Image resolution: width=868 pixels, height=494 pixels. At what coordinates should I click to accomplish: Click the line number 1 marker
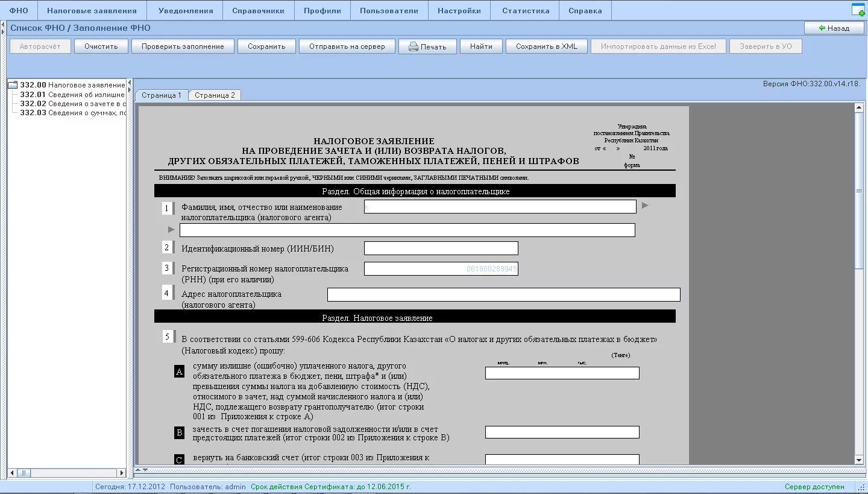point(168,208)
